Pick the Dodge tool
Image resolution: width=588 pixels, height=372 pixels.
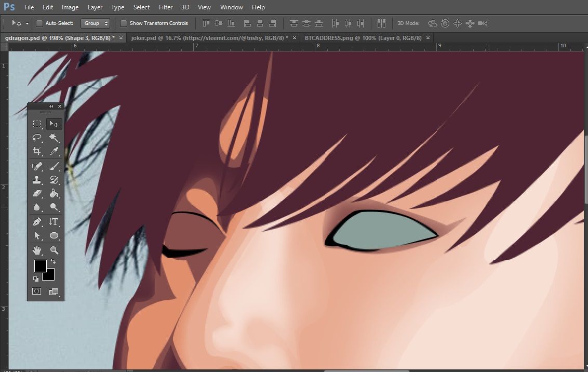[54, 207]
